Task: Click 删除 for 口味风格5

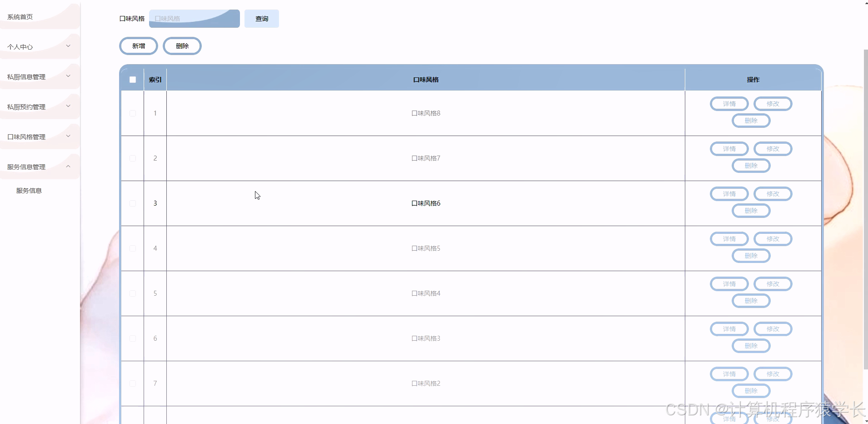Action: (x=751, y=256)
